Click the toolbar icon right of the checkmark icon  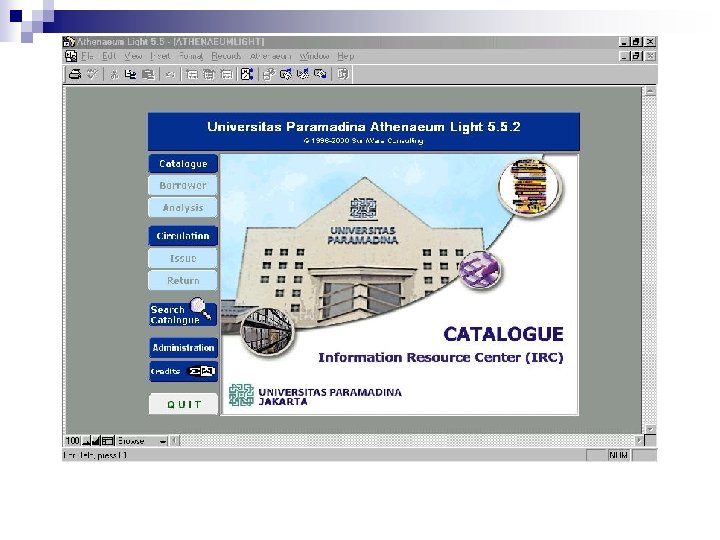tap(320, 74)
